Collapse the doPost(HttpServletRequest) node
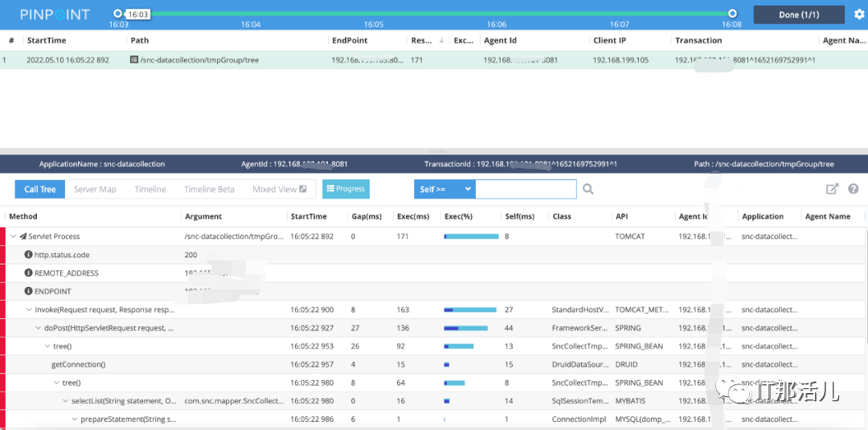Screen dimensions: 868x430 coord(38,328)
